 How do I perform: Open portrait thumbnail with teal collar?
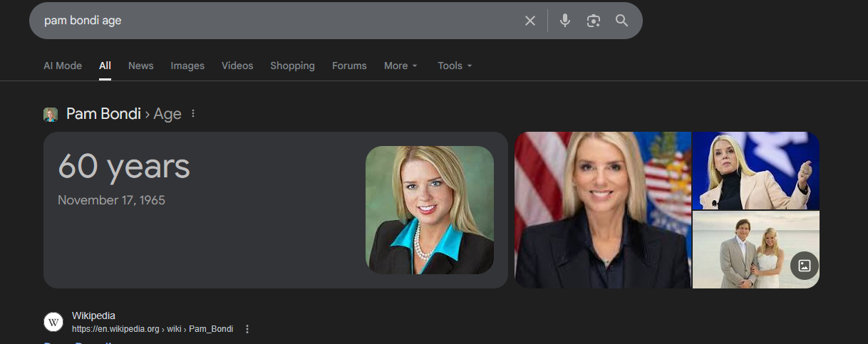click(x=430, y=210)
